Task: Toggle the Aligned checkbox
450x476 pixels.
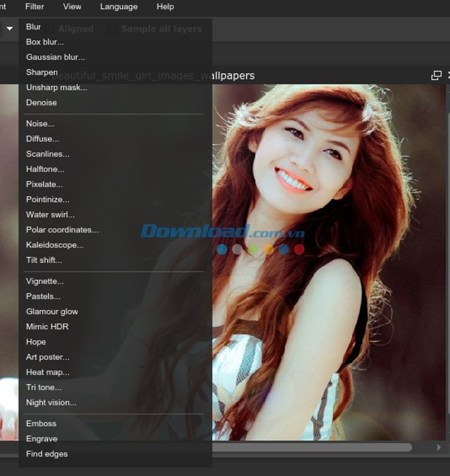Action: click(x=49, y=29)
